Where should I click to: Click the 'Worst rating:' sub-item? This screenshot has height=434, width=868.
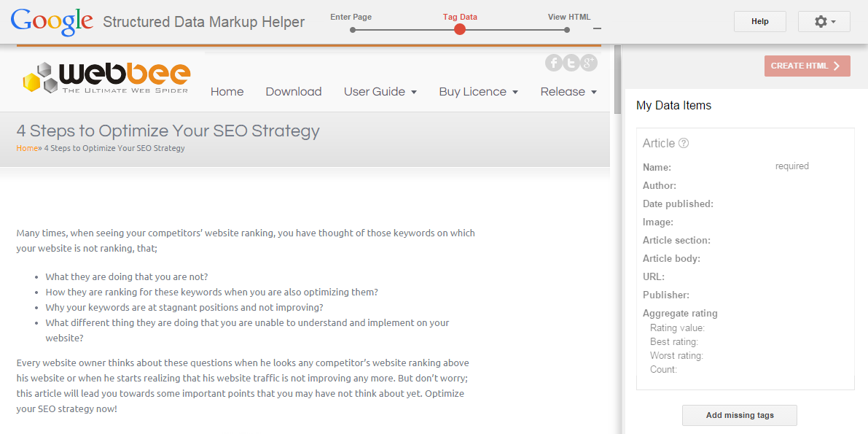pyautogui.click(x=676, y=356)
